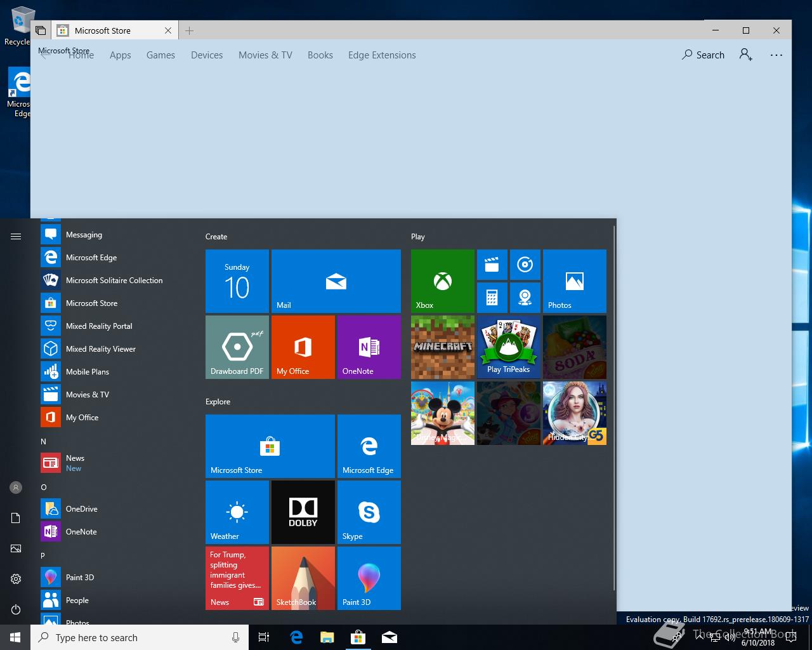Open Documents from Start sidebar
The width and height of the screenshot is (812, 650).
pyautogui.click(x=16, y=518)
